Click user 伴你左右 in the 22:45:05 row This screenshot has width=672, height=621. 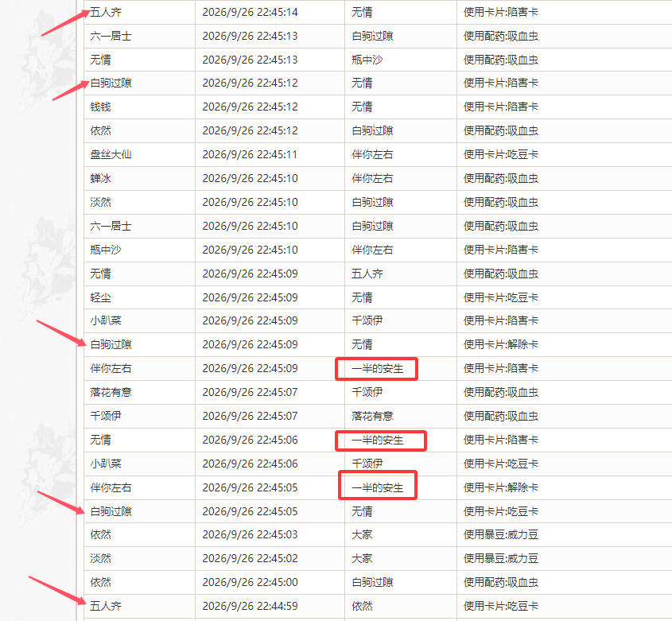[x=111, y=487]
